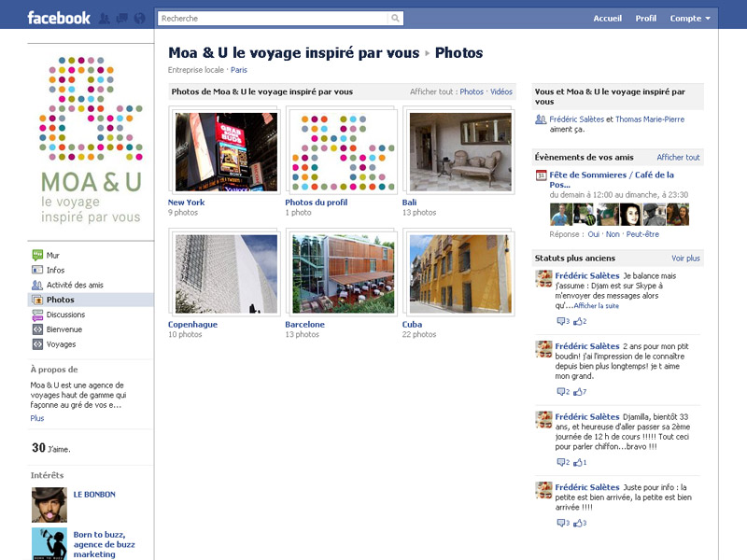
Task: Click the Vidéos link
Action: point(501,91)
